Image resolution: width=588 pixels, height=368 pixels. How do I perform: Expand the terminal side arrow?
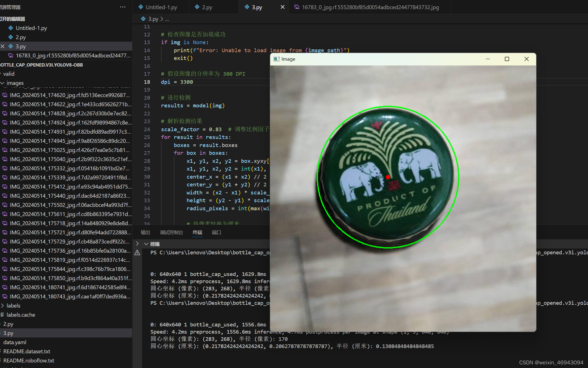pyautogui.click(x=137, y=244)
